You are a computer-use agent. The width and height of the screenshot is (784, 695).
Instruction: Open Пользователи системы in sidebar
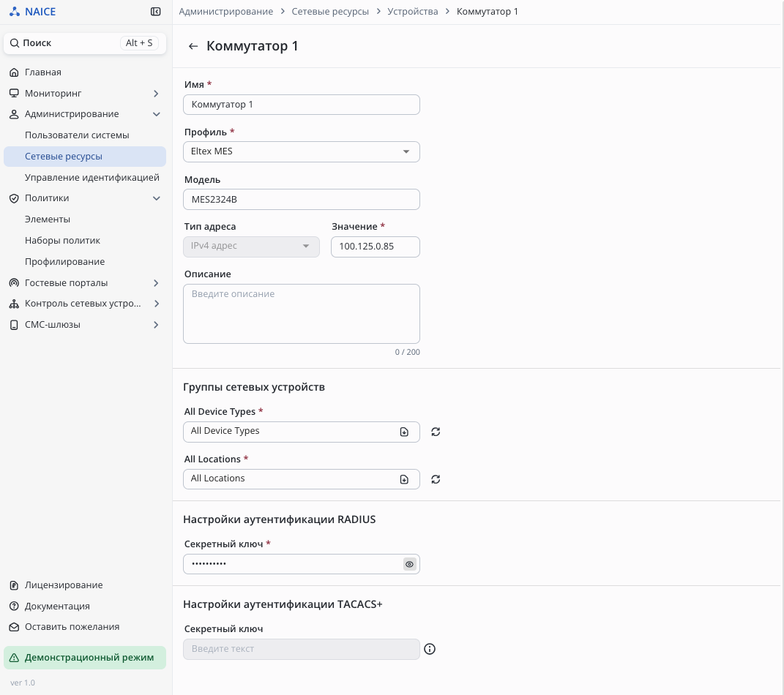point(77,135)
